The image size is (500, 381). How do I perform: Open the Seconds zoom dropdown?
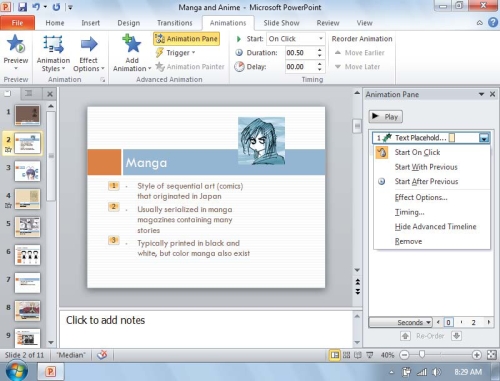pos(401,322)
